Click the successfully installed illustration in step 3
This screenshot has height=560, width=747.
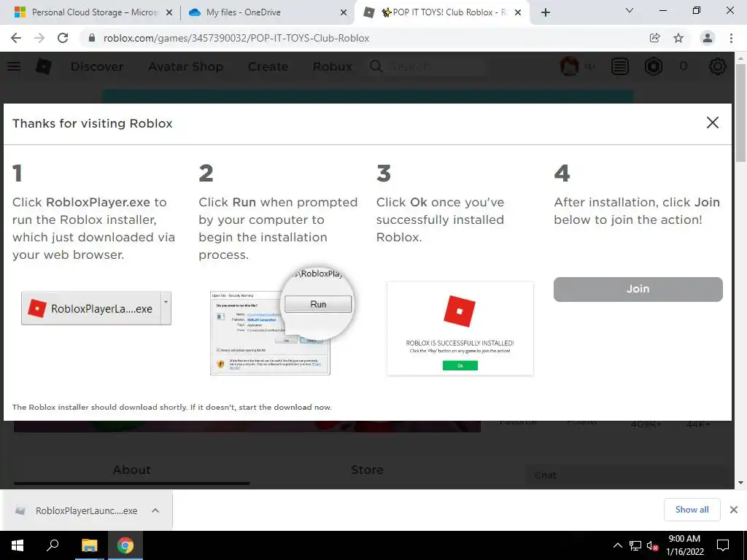[460, 329]
